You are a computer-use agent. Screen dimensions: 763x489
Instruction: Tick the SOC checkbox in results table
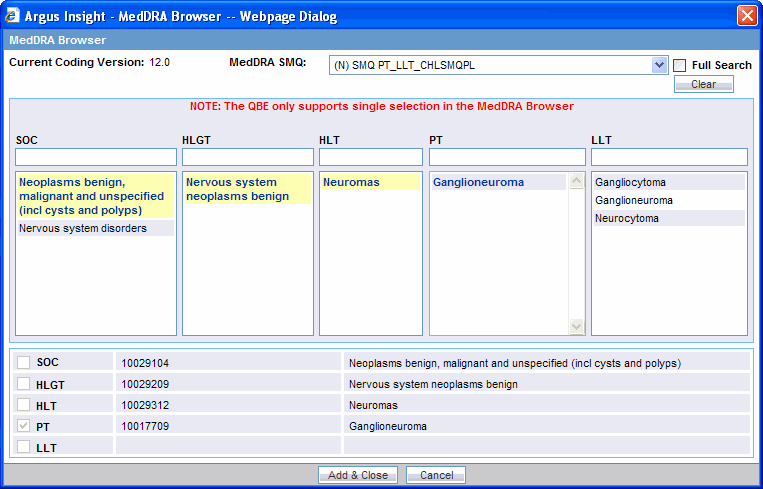coord(23,362)
